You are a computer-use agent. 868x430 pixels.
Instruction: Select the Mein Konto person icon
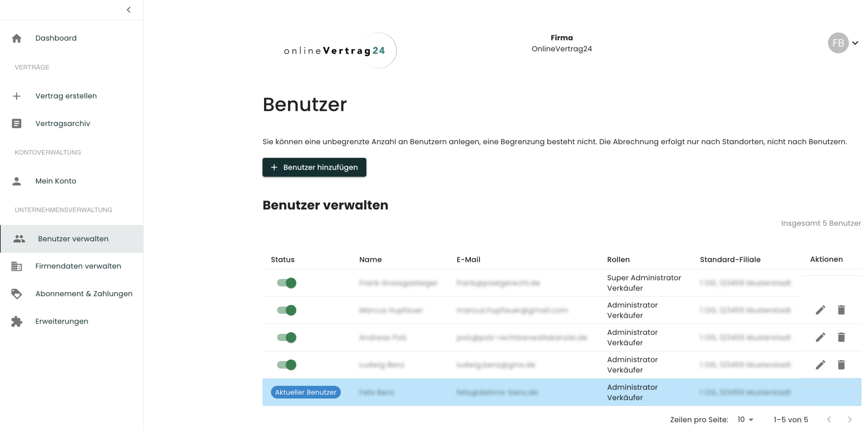tap(17, 181)
